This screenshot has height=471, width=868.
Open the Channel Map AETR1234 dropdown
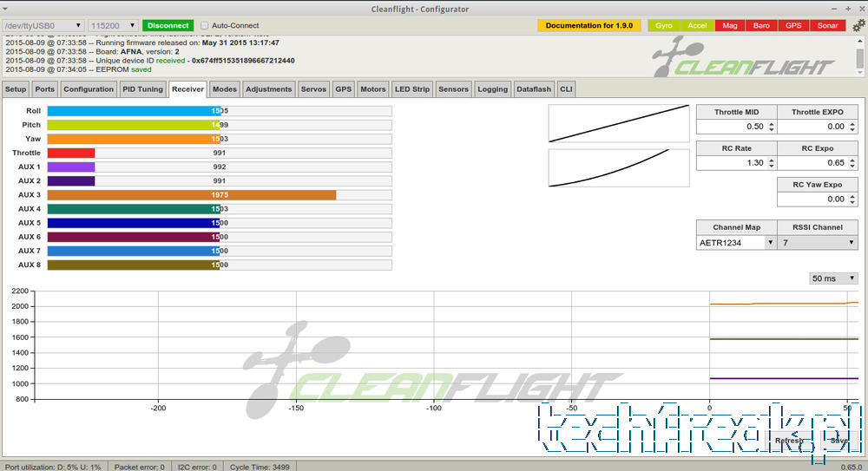click(736, 242)
